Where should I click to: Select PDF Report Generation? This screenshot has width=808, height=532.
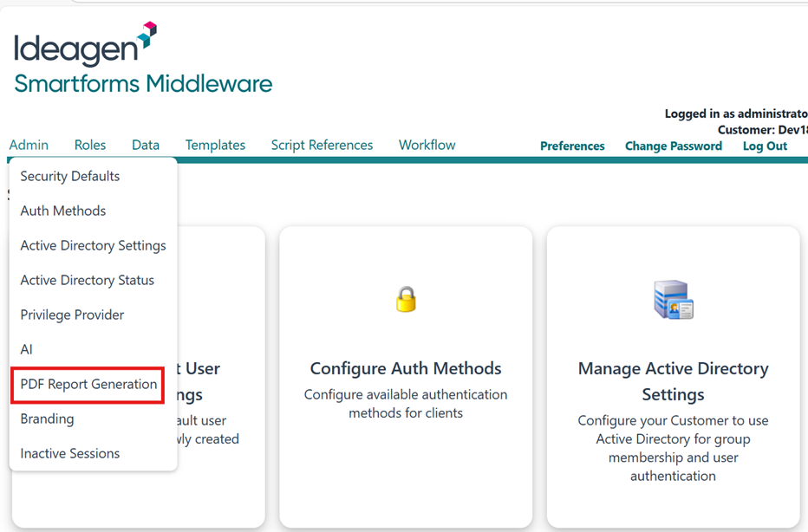click(x=88, y=384)
